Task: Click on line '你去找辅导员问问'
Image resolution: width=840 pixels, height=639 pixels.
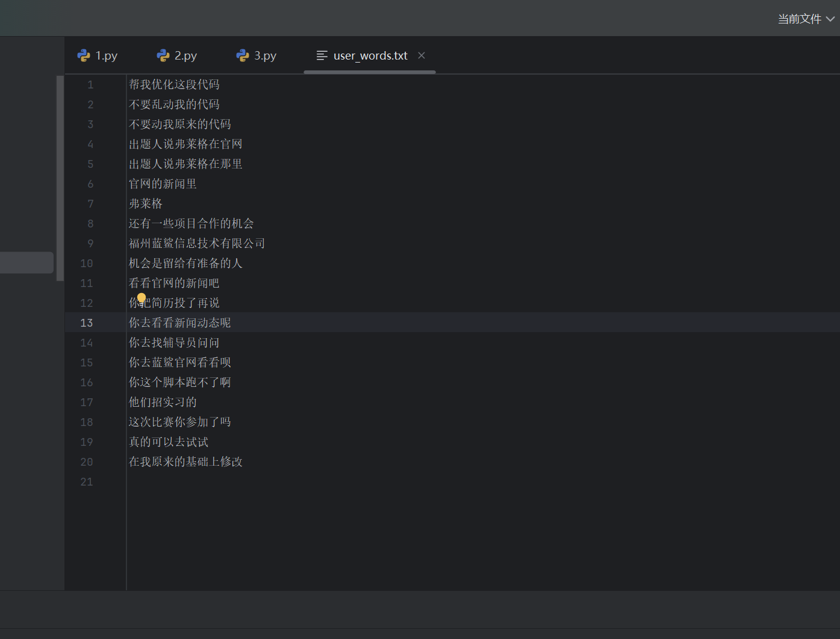Action: [174, 343]
